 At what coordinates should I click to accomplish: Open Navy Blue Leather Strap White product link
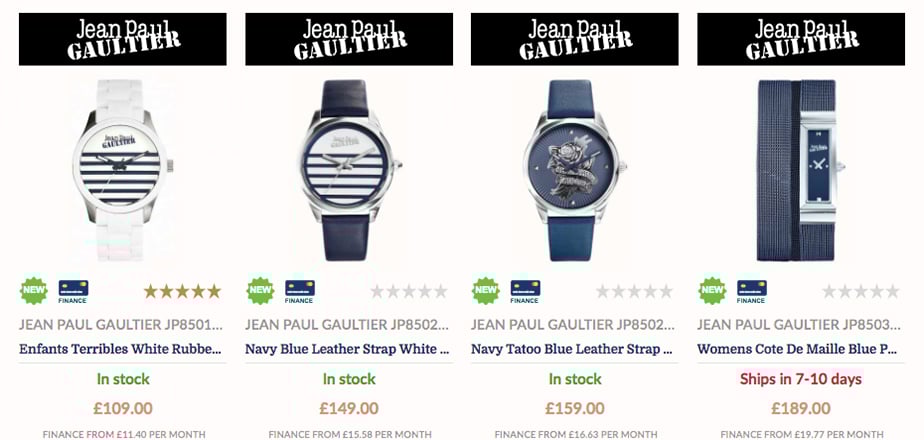click(x=347, y=349)
